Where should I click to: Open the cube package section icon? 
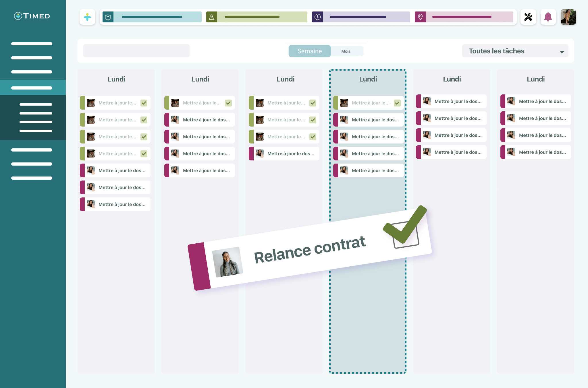click(x=108, y=17)
